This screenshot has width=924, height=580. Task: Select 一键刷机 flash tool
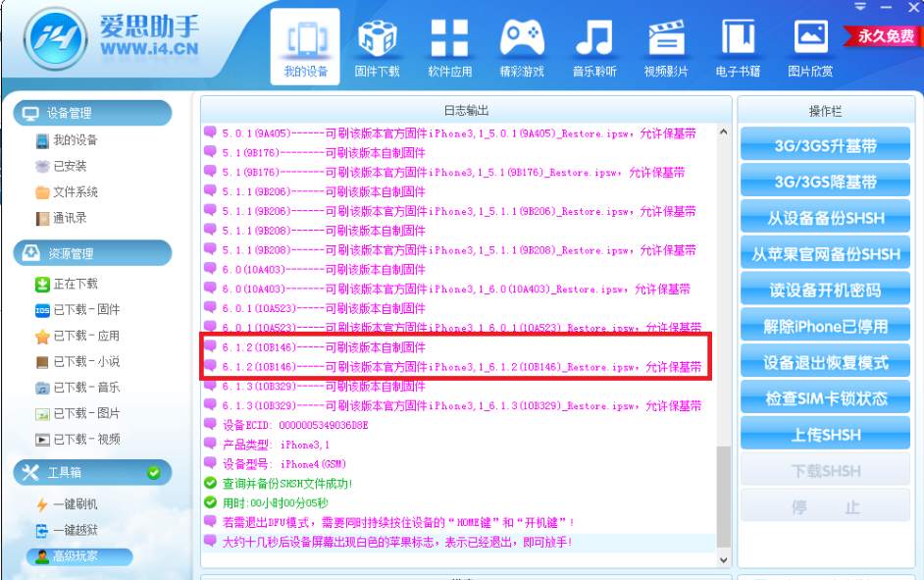tap(67, 504)
